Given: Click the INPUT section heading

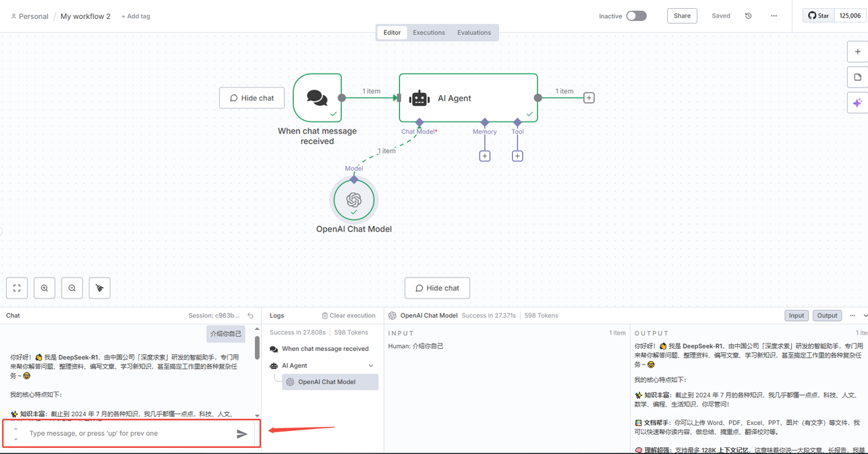Looking at the screenshot, I should (x=401, y=333).
